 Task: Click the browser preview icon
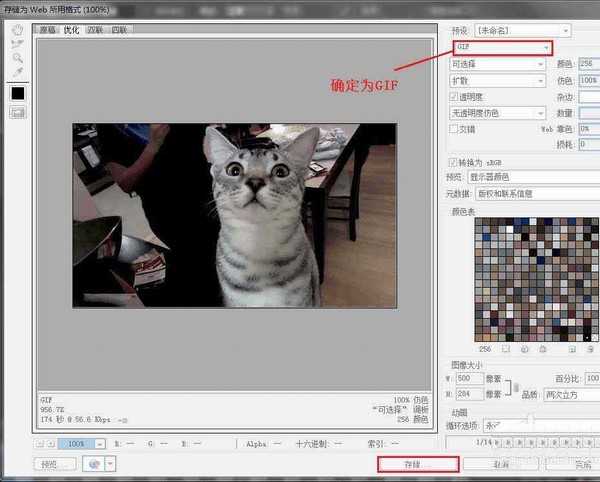[x=95, y=464]
